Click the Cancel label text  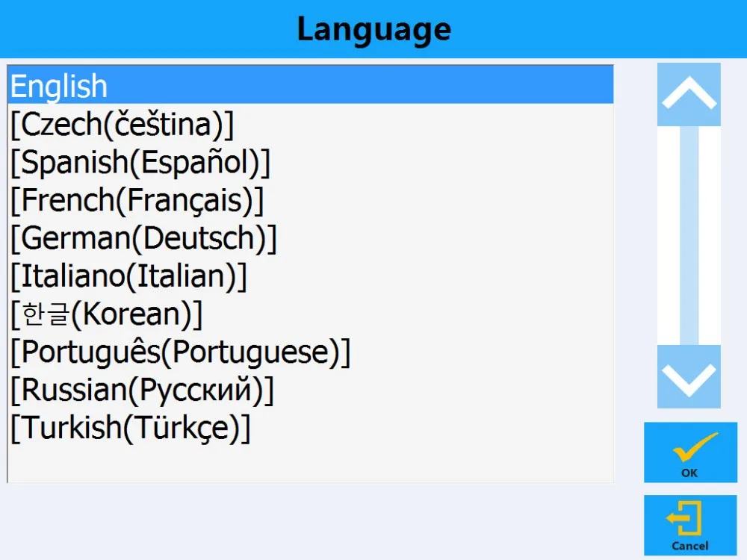(x=689, y=546)
